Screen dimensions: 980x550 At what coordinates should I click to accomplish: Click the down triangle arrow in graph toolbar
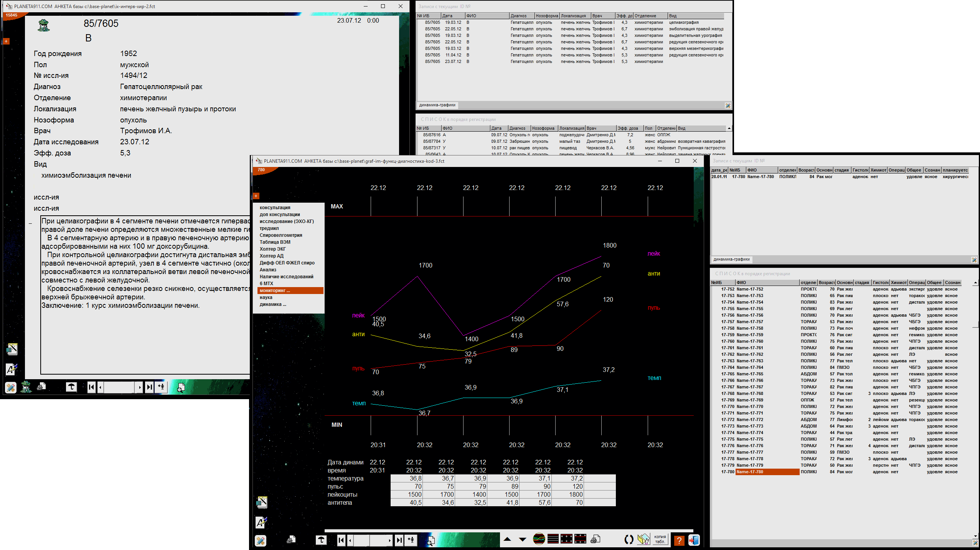[x=522, y=539]
